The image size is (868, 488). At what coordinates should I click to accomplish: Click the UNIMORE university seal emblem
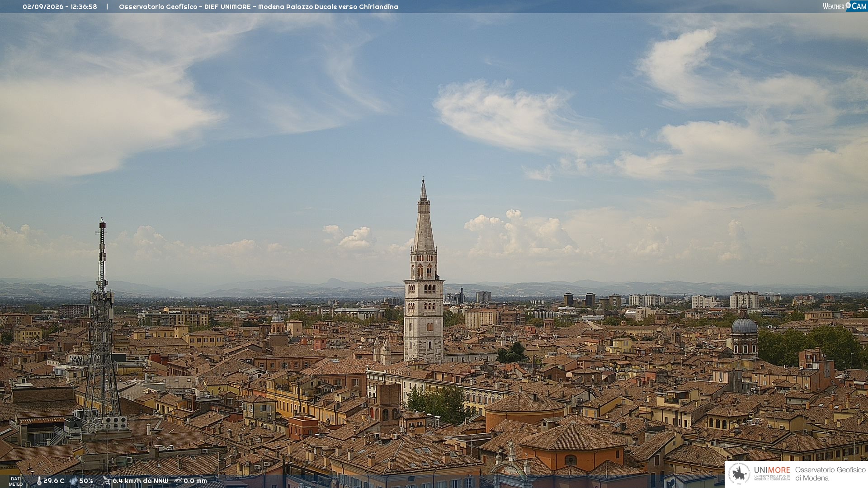coord(739,474)
